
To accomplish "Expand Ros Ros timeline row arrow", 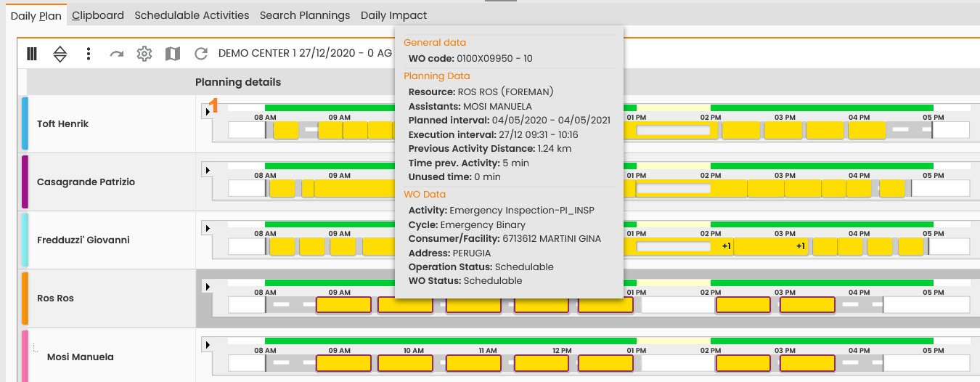I will coord(206,286).
